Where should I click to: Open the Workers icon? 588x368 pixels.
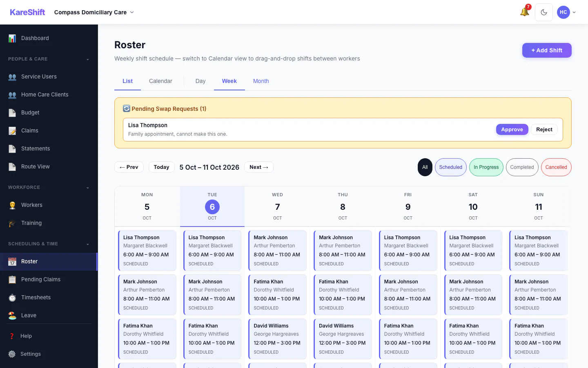click(x=12, y=205)
